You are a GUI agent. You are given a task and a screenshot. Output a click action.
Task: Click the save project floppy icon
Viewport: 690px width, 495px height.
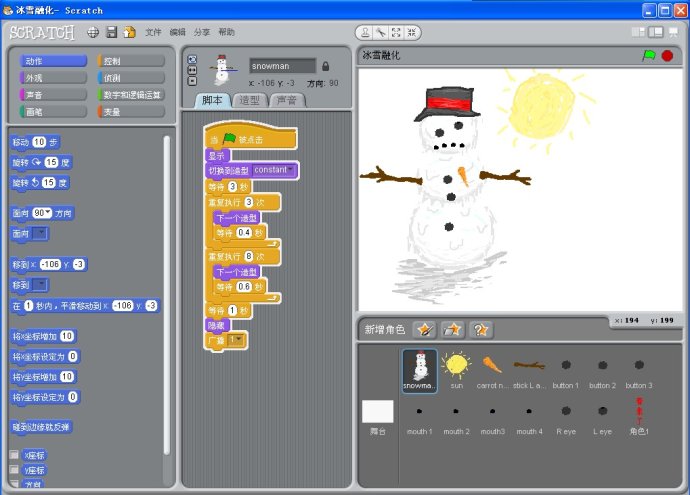(x=112, y=32)
